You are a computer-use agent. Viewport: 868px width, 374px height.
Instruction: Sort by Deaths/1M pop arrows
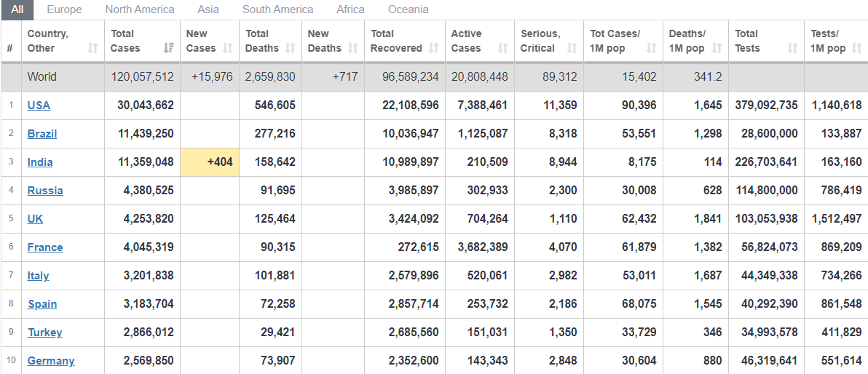coord(717,49)
